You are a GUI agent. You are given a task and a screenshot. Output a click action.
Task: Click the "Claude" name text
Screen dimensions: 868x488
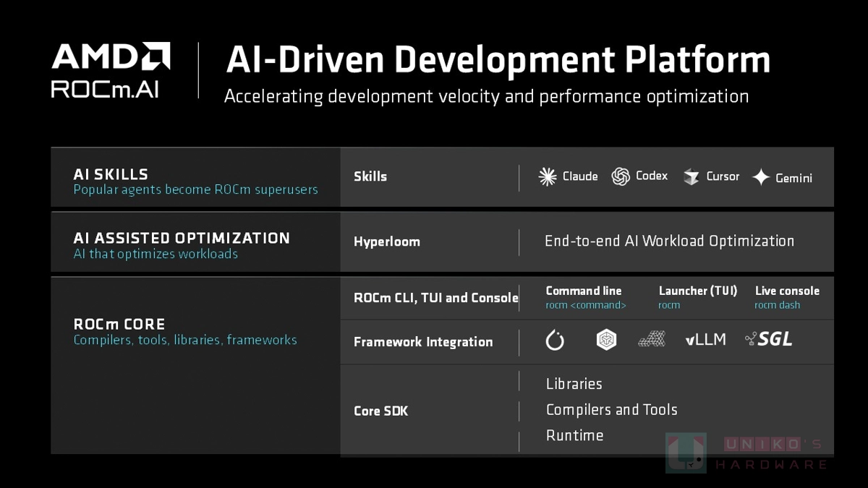click(580, 176)
